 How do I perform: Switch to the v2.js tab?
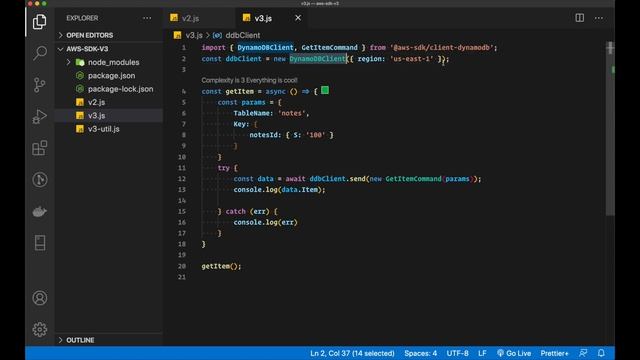point(191,18)
